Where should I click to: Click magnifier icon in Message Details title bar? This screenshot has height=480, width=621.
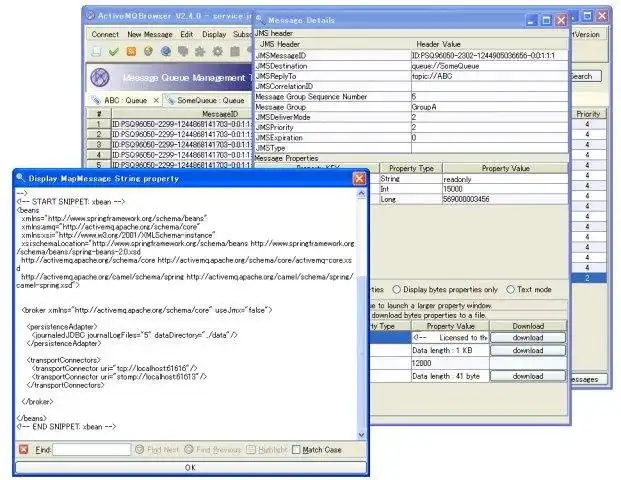(260, 19)
